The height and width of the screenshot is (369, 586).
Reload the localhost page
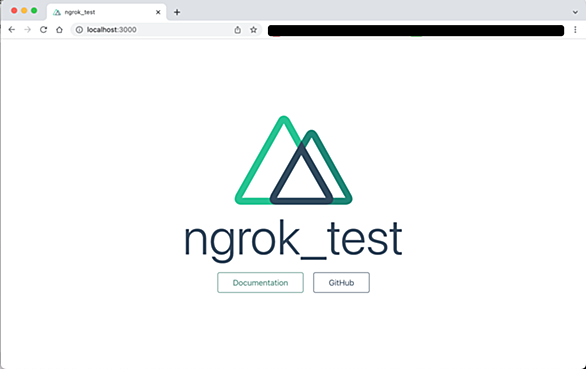[x=43, y=30]
